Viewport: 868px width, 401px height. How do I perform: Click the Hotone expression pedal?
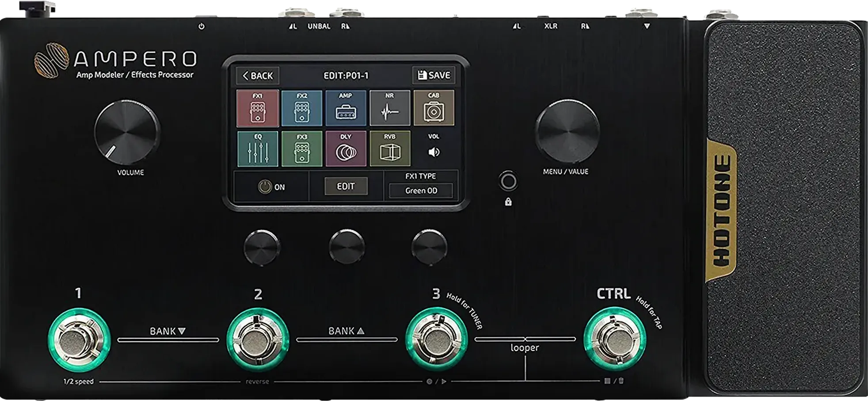click(x=784, y=207)
